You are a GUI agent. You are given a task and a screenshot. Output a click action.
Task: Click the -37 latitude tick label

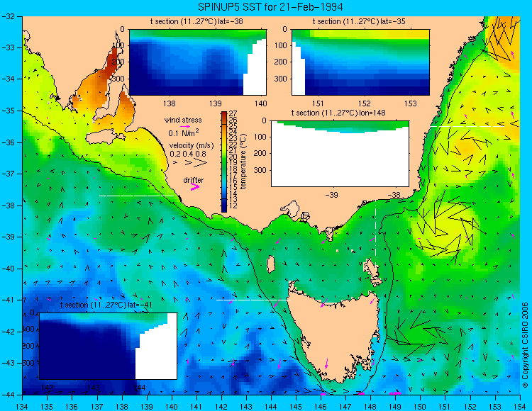coord(7,174)
